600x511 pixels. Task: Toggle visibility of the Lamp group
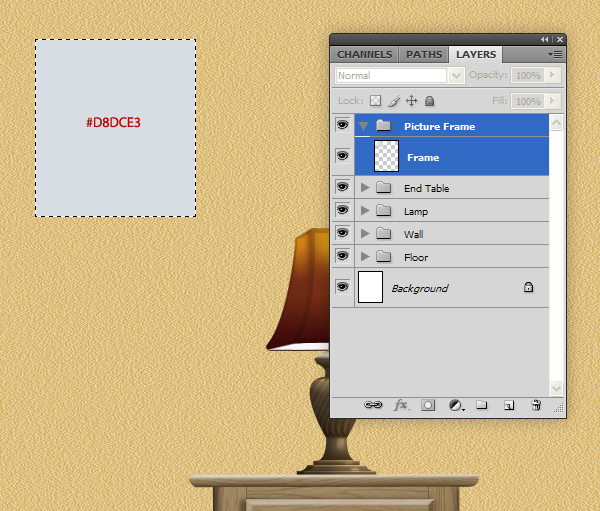pyautogui.click(x=342, y=211)
